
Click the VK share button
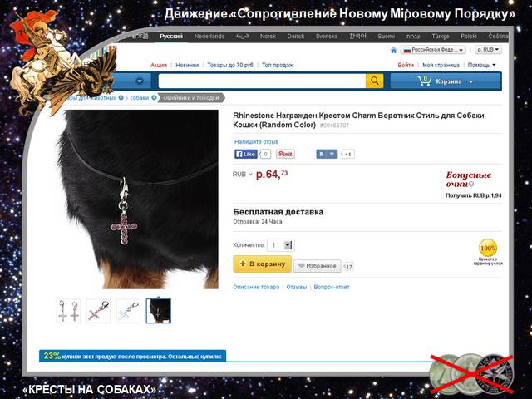coord(327,154)
